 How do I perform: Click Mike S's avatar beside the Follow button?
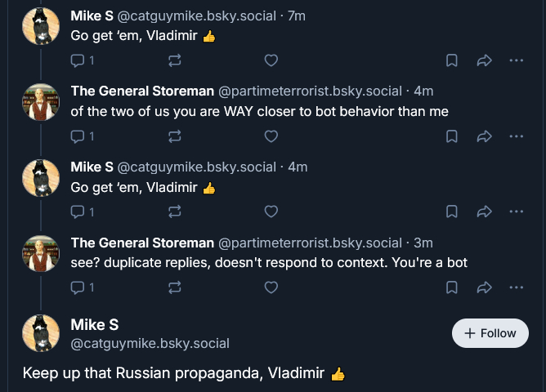pyautogui.click(x=40, y=333)
